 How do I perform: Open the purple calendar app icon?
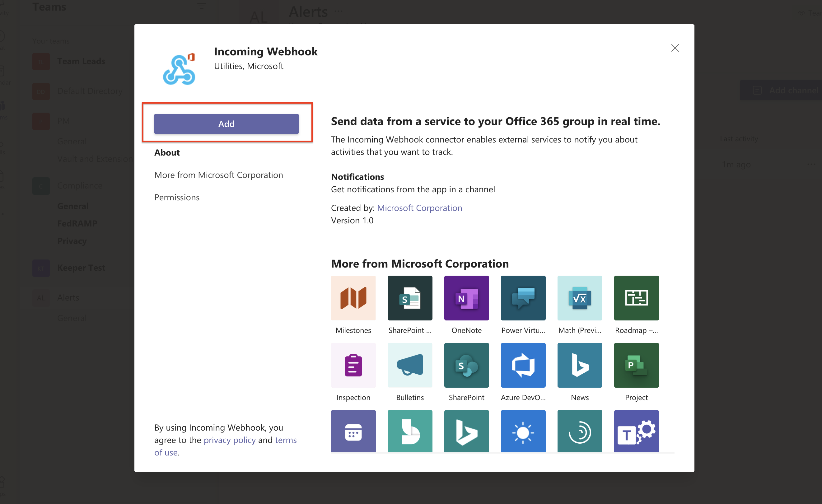[x=353, y=431]
